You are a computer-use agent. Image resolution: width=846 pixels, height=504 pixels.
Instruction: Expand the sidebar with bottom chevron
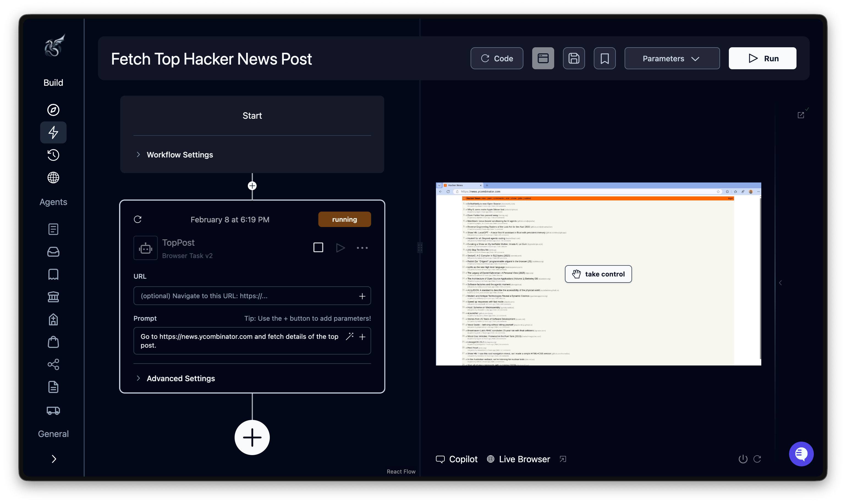[x=54, y=459]
